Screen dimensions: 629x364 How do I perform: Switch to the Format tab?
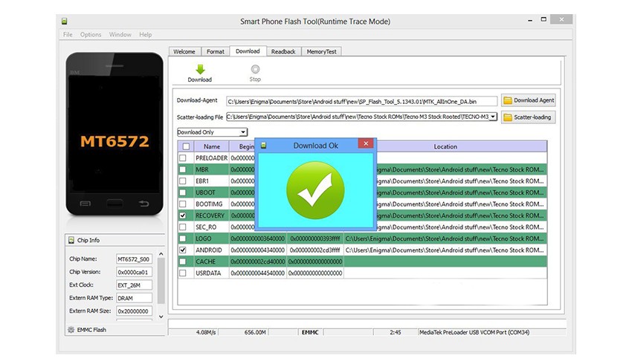pyautogui.click(x=216, y=52)
